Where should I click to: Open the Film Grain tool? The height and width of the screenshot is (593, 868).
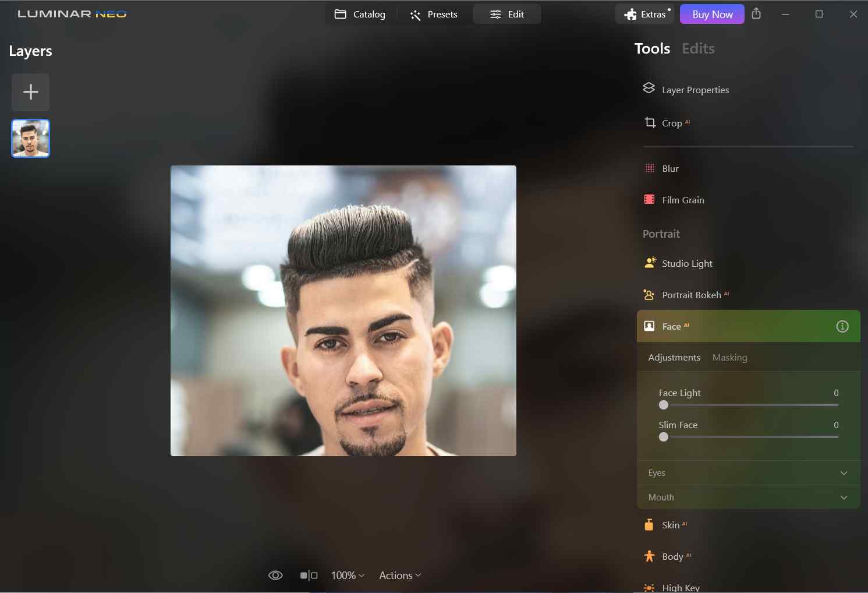point(683,200)
